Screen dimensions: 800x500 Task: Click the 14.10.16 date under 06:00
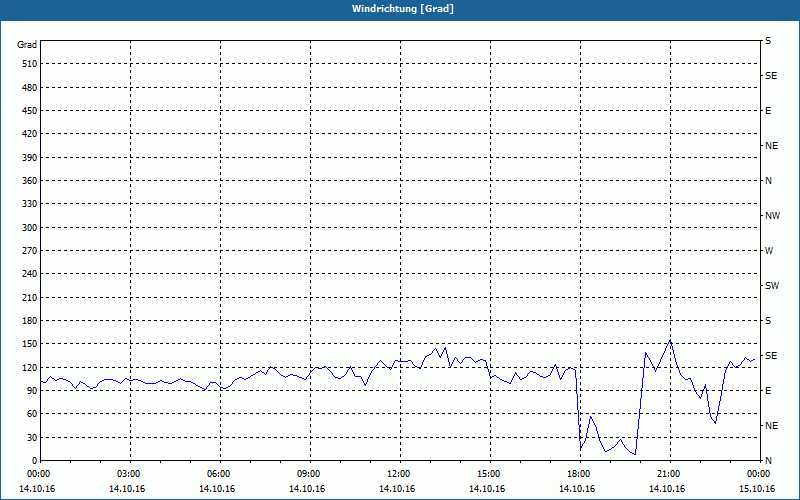tap(217, 489)
